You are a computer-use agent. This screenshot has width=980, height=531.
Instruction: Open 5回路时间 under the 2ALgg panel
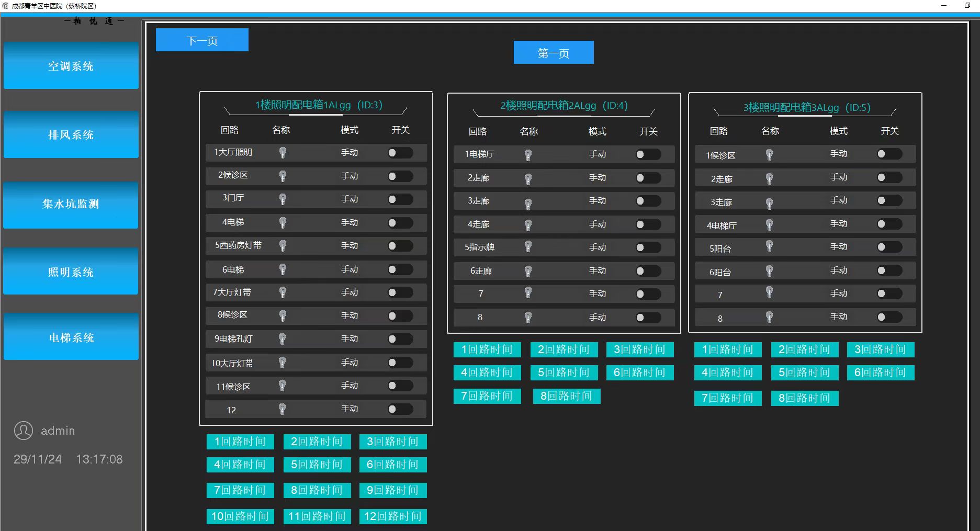(564, 372)
